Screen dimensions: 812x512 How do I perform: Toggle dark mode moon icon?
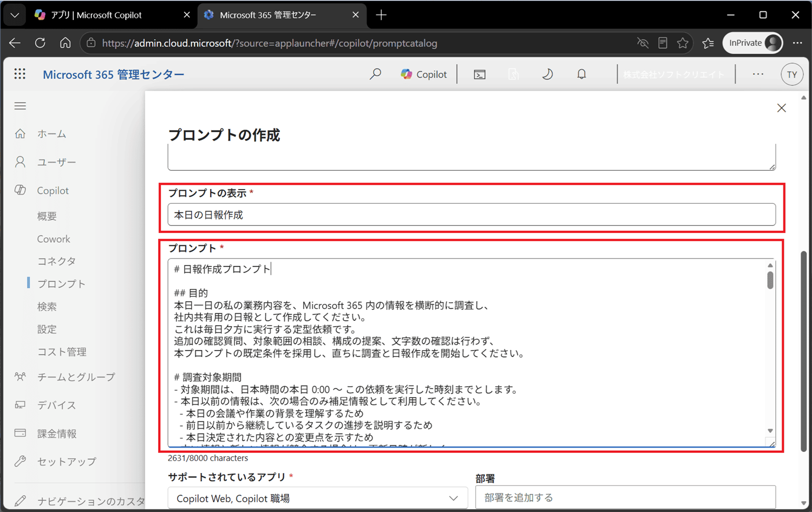[547, 74]
